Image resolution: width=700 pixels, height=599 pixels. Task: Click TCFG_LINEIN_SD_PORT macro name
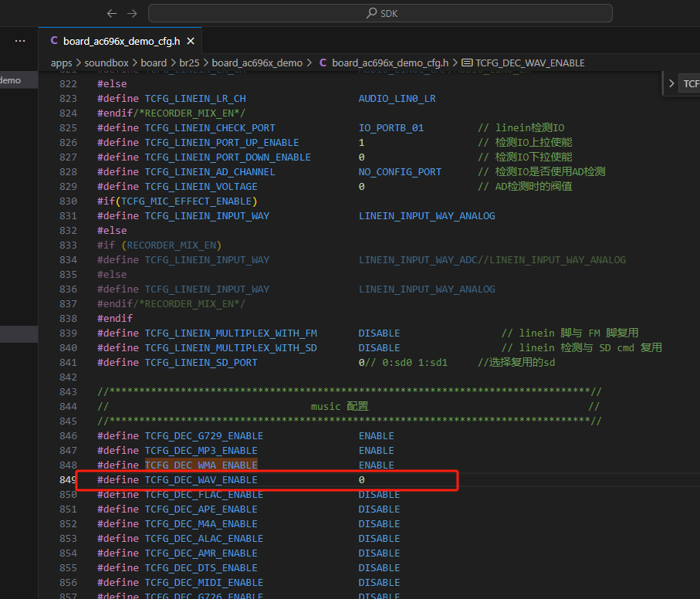[x=201, y=363]
